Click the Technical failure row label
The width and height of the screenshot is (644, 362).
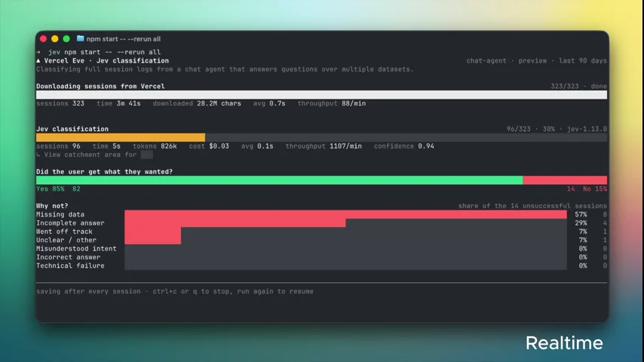point(70,266)
